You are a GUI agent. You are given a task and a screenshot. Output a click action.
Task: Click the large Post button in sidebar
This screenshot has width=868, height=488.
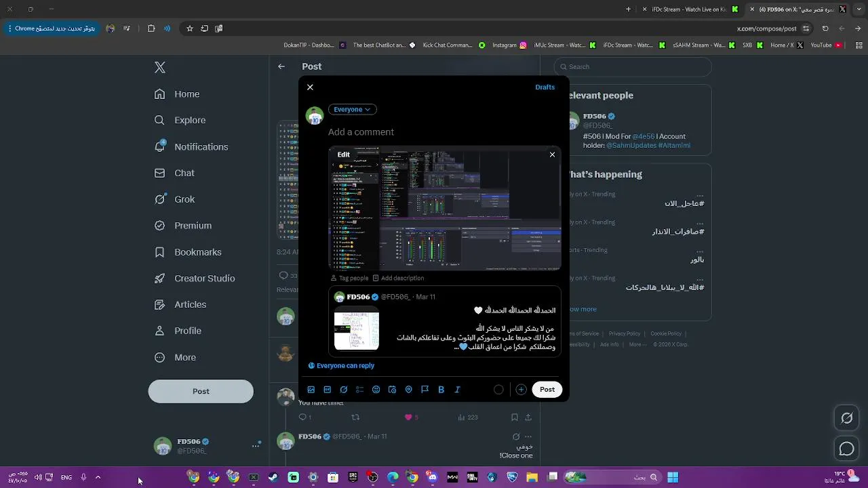[201, 392]
